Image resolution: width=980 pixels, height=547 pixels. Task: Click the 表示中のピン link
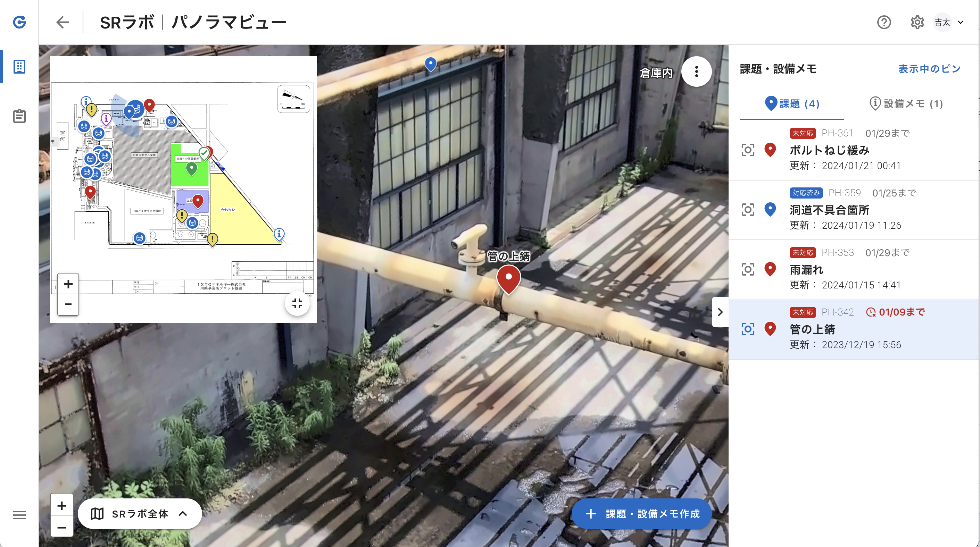929,69
